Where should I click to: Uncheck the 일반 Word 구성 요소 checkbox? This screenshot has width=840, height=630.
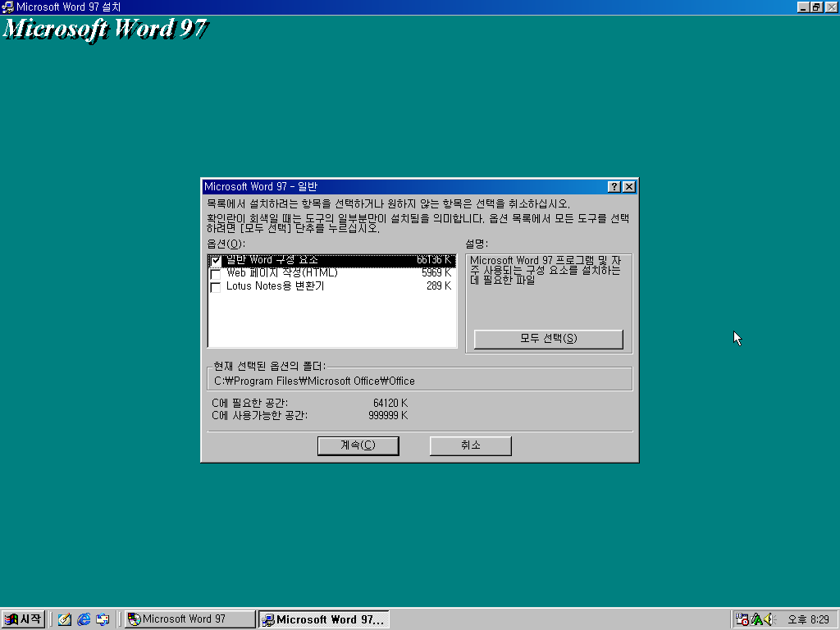pyautogui.click(x=216, y=261)
